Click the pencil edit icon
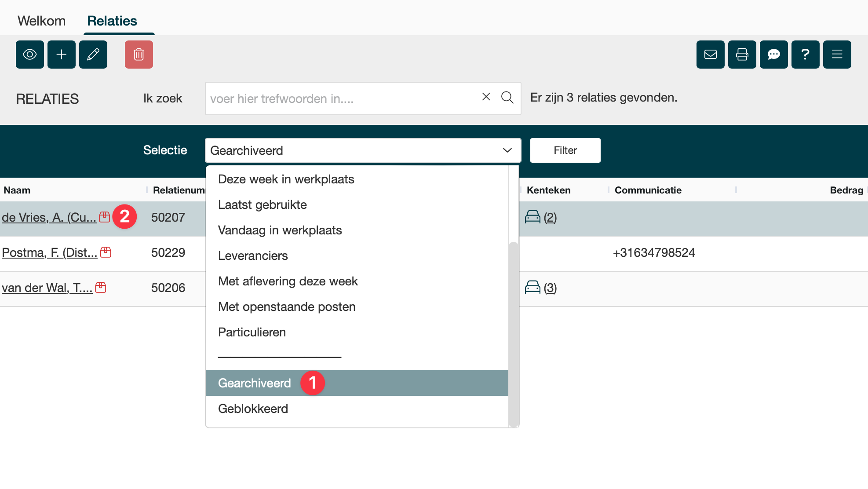 [x=93, y=55]
